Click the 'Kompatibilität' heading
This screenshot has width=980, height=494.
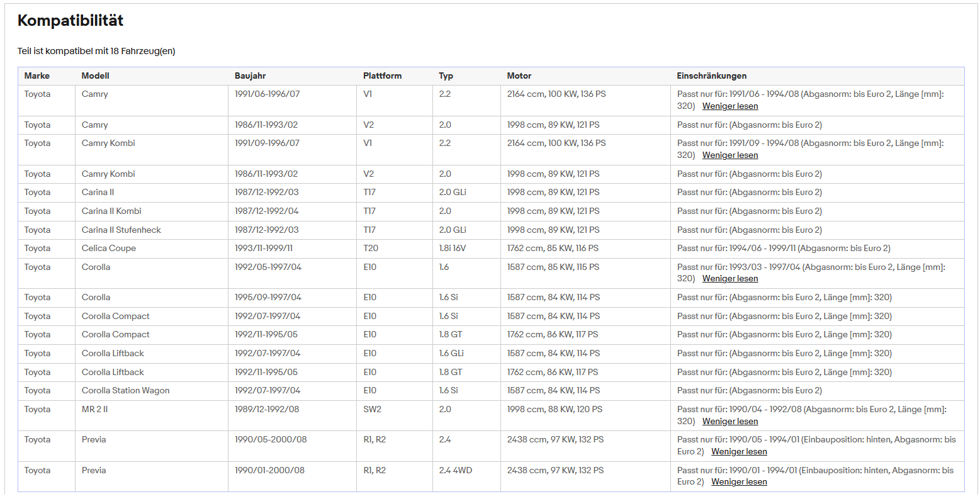coord(70,21)
